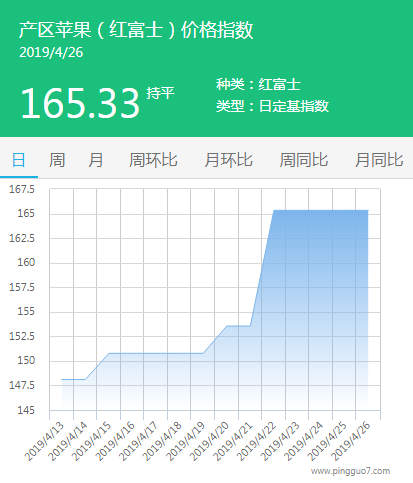Click the title 产区苹果（红富士）价格指数

136,30
